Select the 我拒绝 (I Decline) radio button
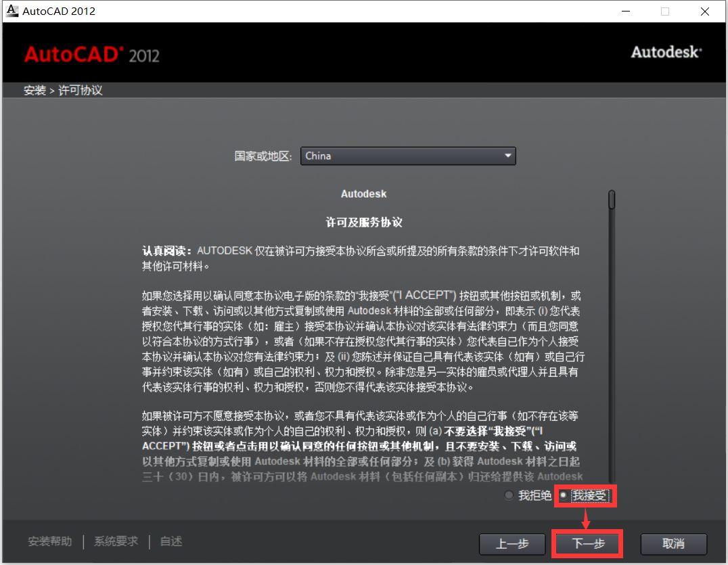728x565 pixels. point(509,495)
